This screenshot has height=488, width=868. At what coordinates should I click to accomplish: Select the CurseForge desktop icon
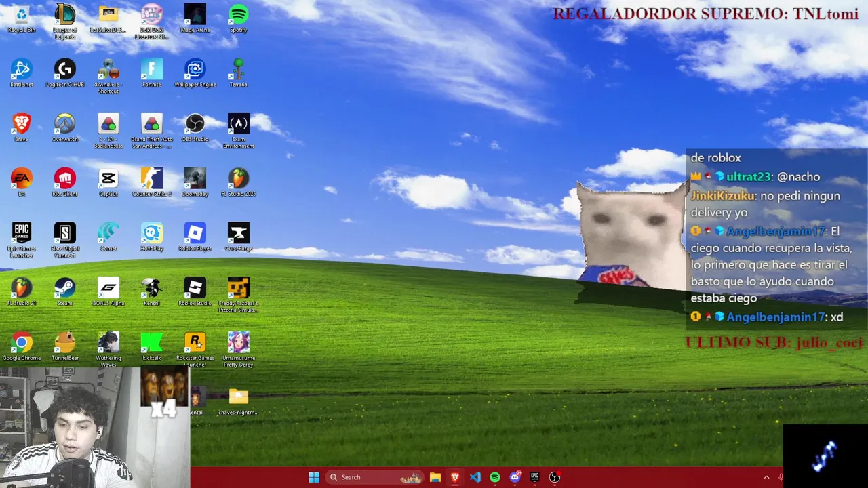239,237
